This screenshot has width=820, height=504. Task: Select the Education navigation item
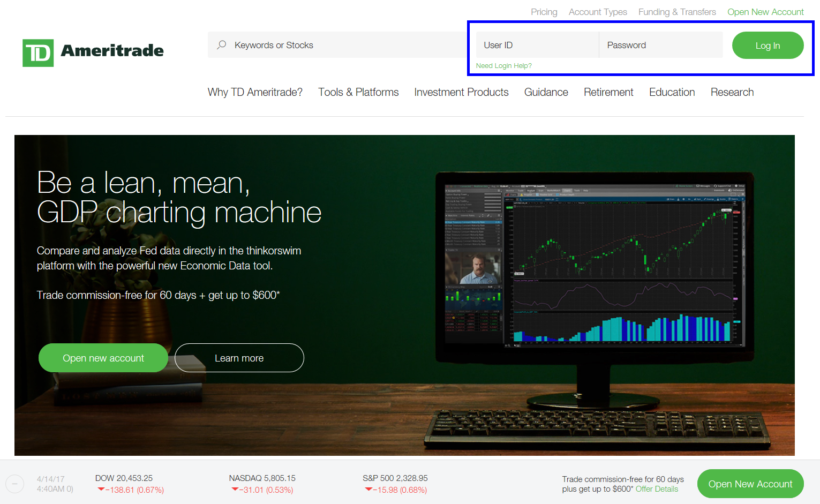(672, 92)
